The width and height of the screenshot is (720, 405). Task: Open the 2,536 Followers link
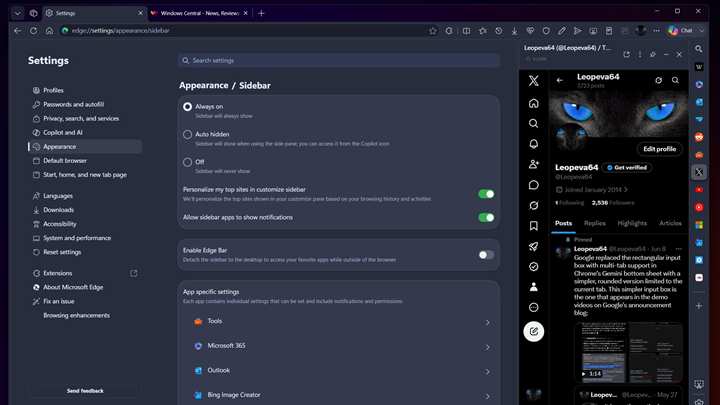pyautogui.click(x=613, y=202)
